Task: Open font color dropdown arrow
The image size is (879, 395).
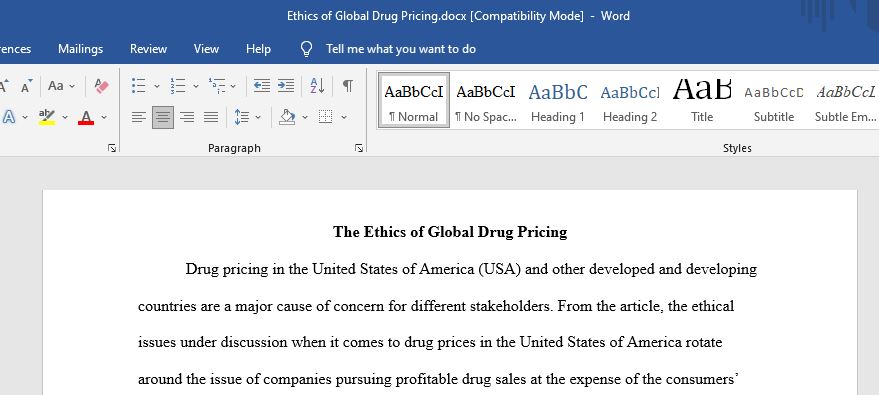Action: [x=104, y=118]
